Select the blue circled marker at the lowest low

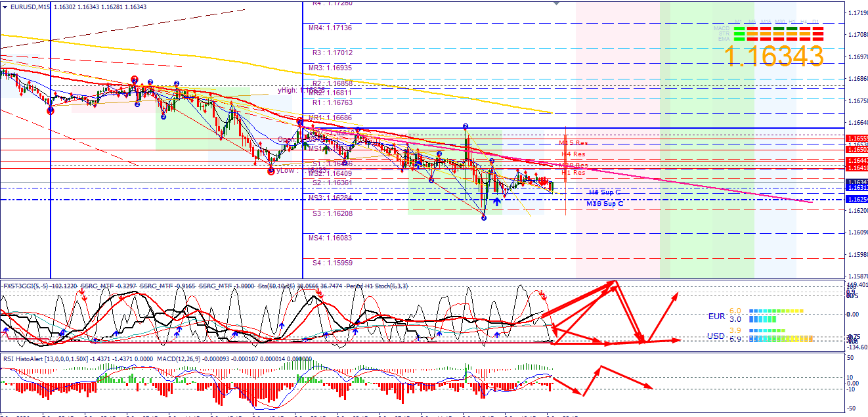(x=484, y=217)
